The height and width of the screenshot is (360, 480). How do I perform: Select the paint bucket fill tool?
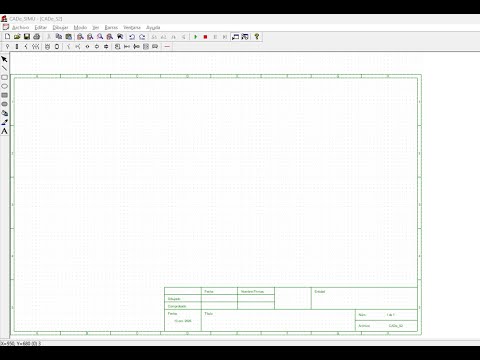4,113
